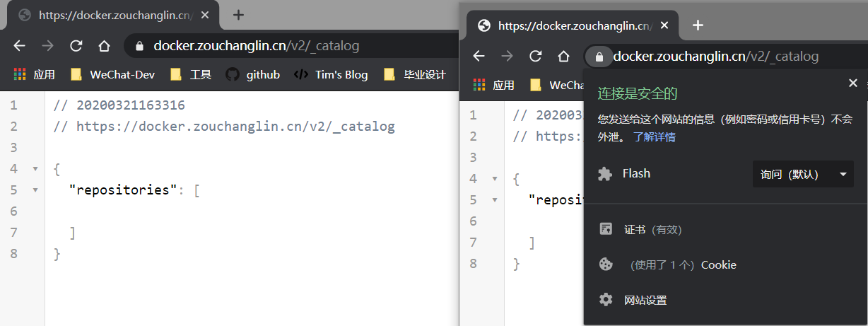Open the github bookmark
Viewport: 868px width, 326px height.
click(x=253, y=74)
